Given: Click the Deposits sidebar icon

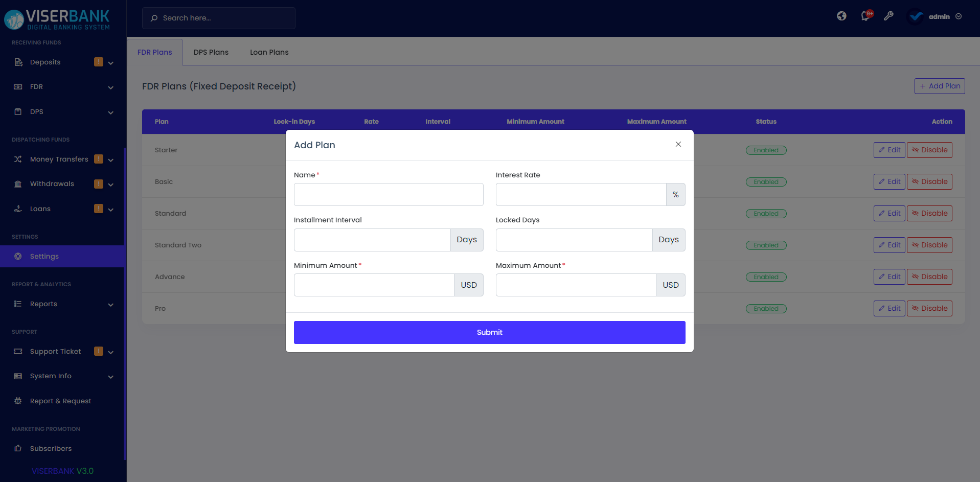Looking at the screenshot, I should point(18,62).
